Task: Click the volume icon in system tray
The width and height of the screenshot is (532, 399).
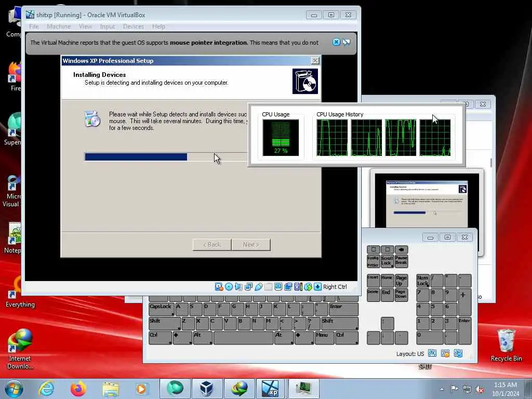Action: (x=480, y=389)
